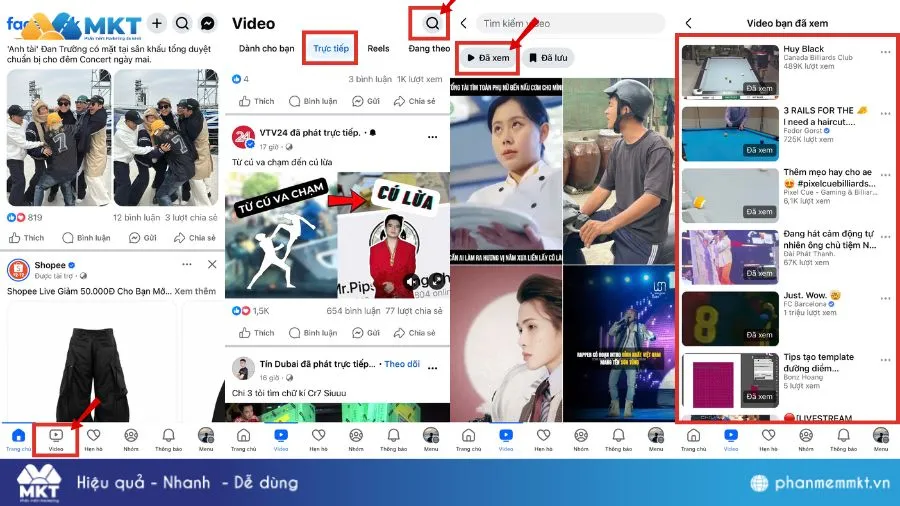Go back from video search screen
900x506 pixels.
464,24
